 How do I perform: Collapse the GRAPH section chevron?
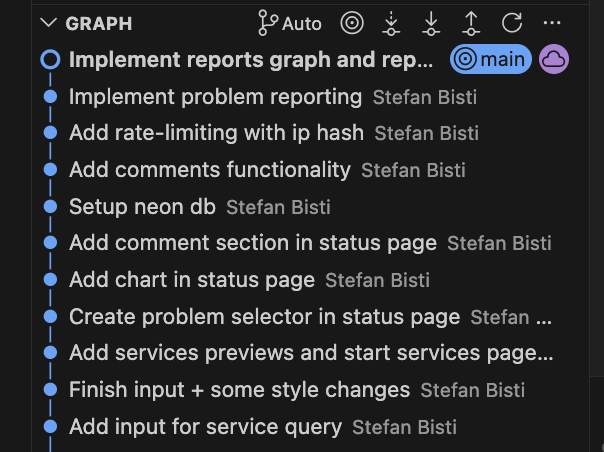pyautogui.click(x=49, y=23)
